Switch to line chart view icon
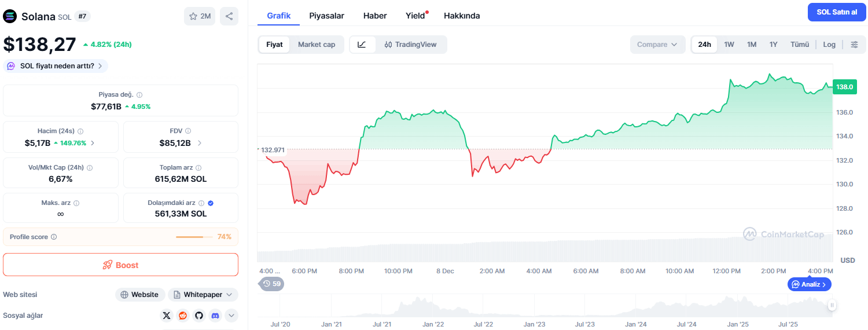The height and width of the screenshot is (330, 868). [x=362, y=45]
